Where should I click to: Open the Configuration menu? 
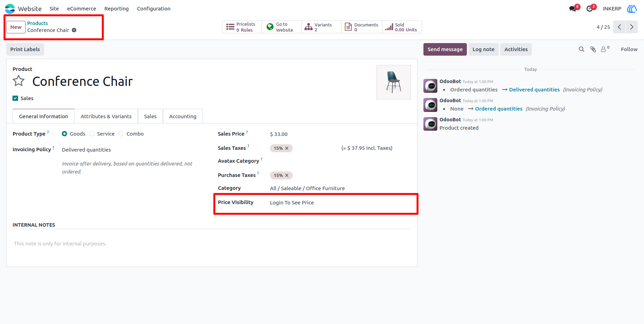click(154, 9)
